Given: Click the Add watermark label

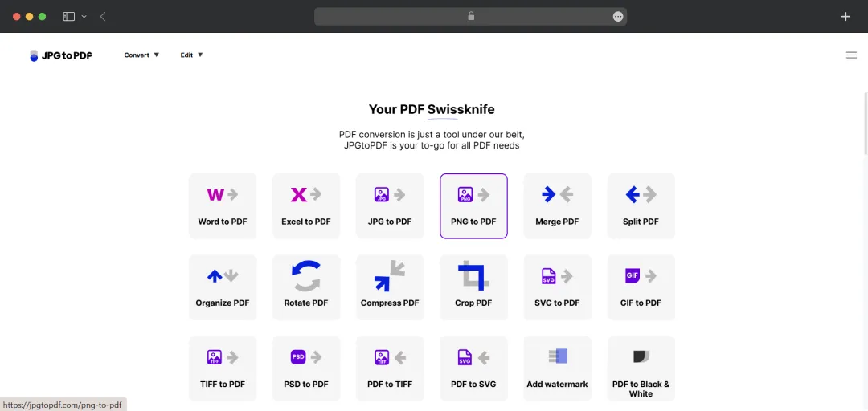Looking at the screenshot, I should pos(558,384).
